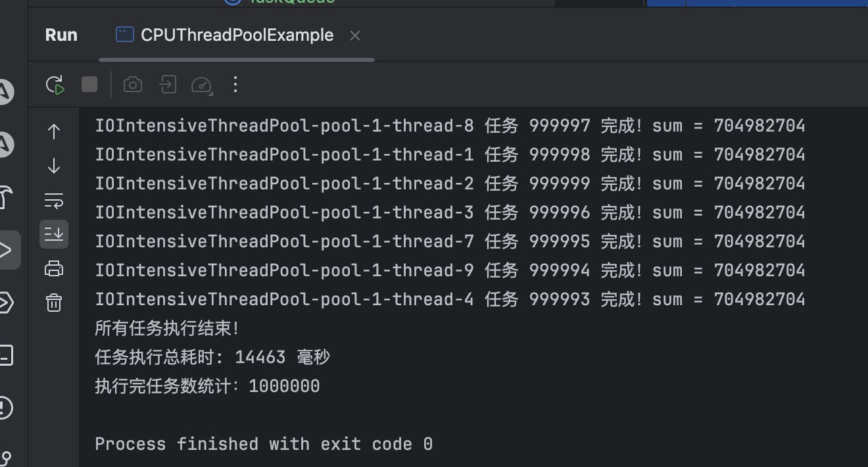868x467 pixels.
Task: Rerun CPUThreadPoolExample with the rerun icon
Action: (55, 85)
